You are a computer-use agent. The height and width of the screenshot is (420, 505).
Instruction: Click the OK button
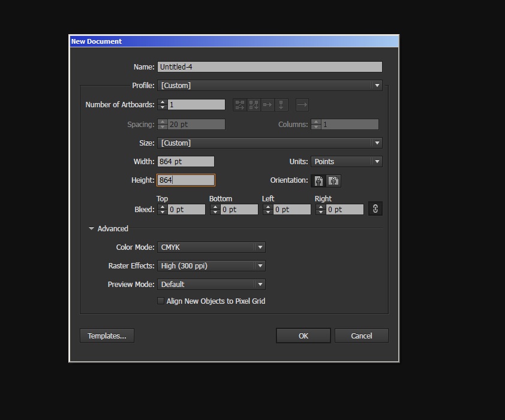point(303,336)
